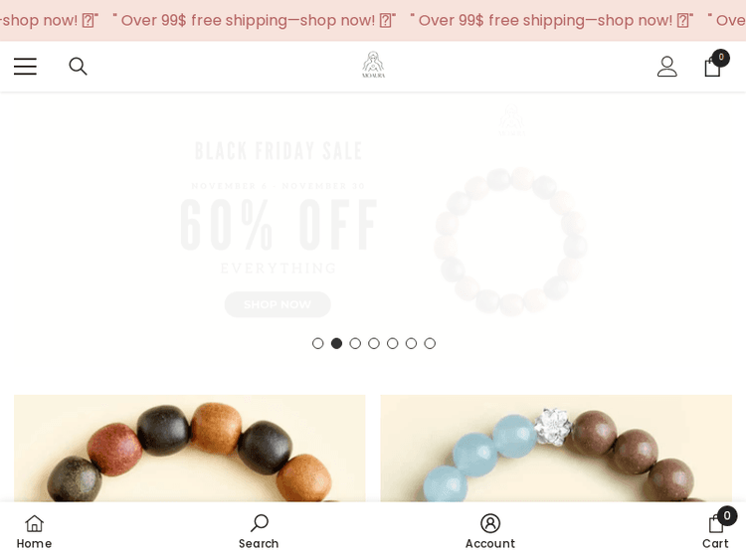The image size is (746, 560).
Task: Open Cart in bottom navigation bar
Action: [x=717, y=529]
